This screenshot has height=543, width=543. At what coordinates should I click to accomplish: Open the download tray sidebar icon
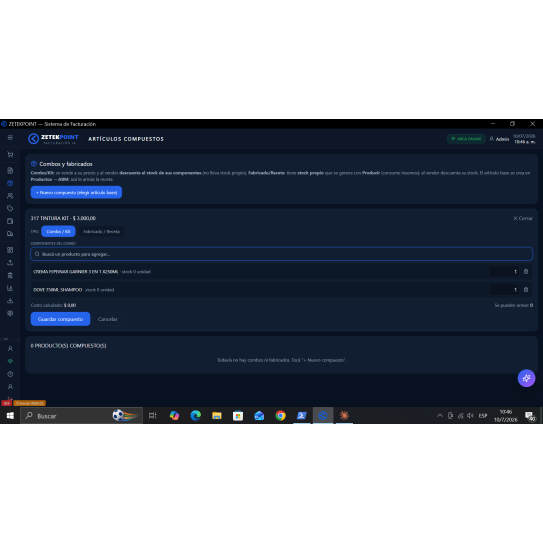(x=10, y=301)
